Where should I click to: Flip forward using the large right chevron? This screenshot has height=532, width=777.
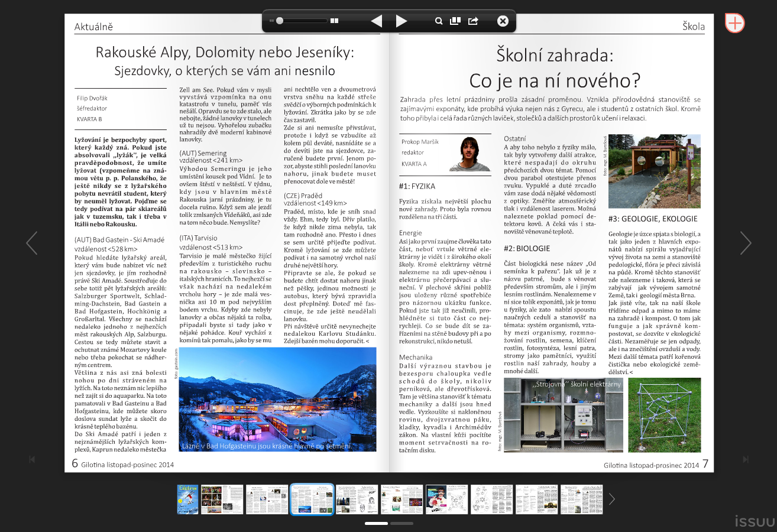[x=746, y=243]
